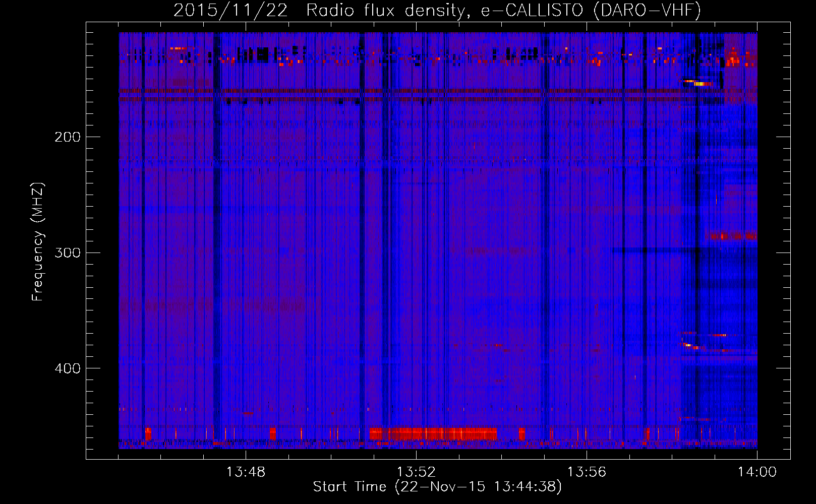Viewport: 816px width, 504px height.
Task: Click the '13:52' time tick label
Action: [416, 472]
